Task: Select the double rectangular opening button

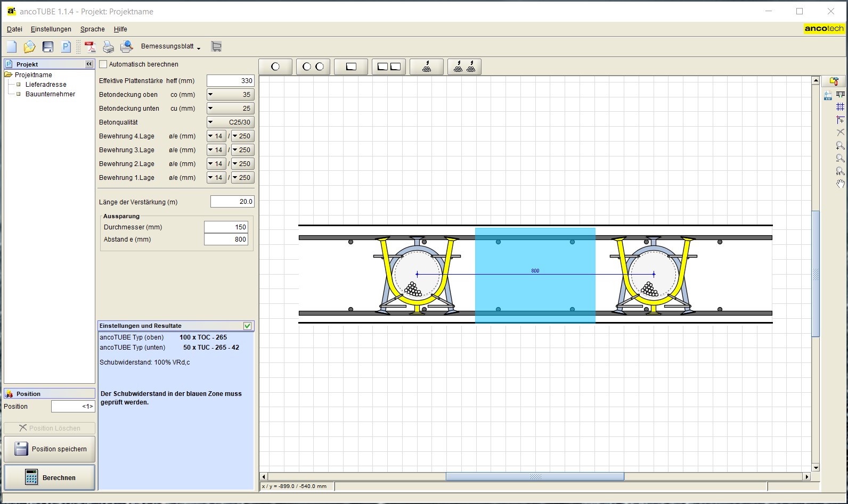Action: pyautogui.click(x=389, y=67)
